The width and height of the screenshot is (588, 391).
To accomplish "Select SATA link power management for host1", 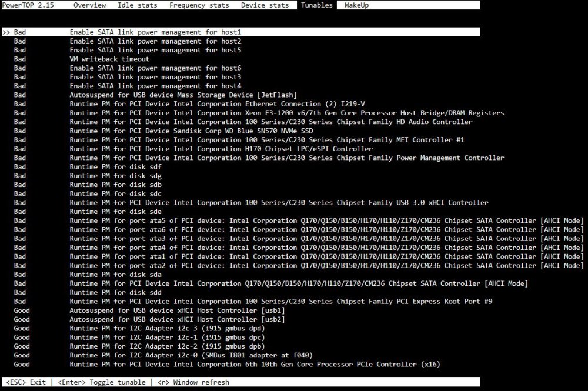I will [x=240, y=32].
